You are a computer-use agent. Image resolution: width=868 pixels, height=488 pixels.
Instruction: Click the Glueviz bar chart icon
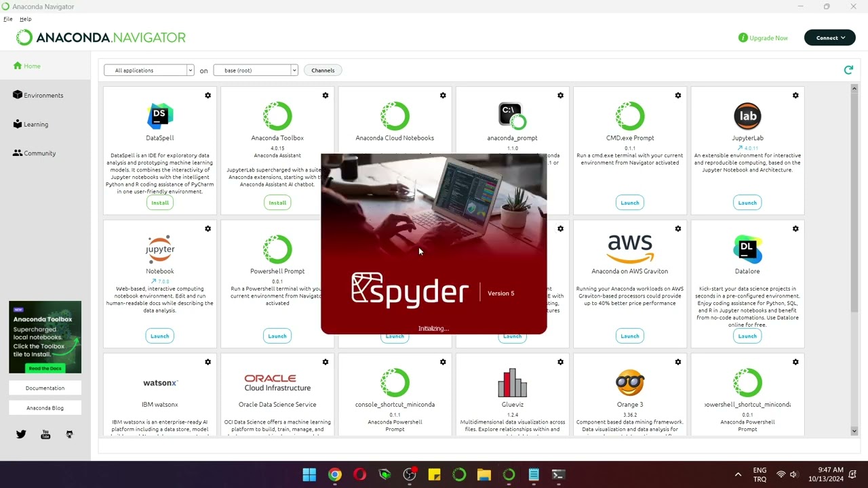[512, 383]
